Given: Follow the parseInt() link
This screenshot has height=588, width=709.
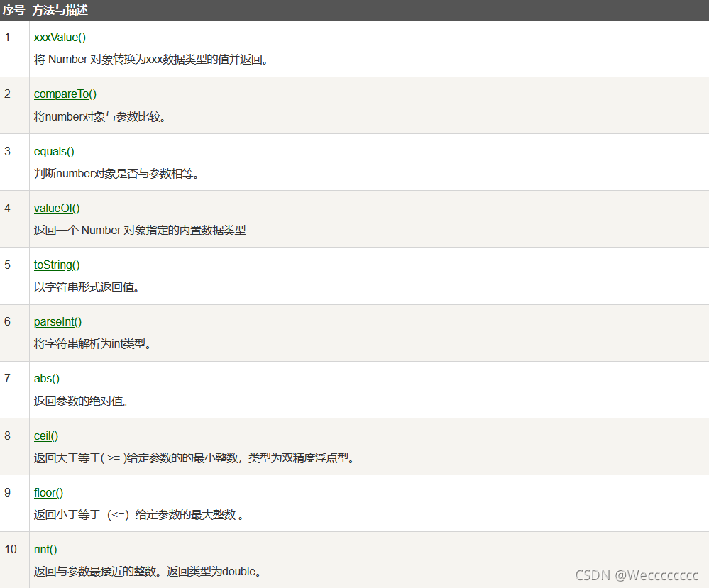Looking at the screenshot, I should coord(57,322).
